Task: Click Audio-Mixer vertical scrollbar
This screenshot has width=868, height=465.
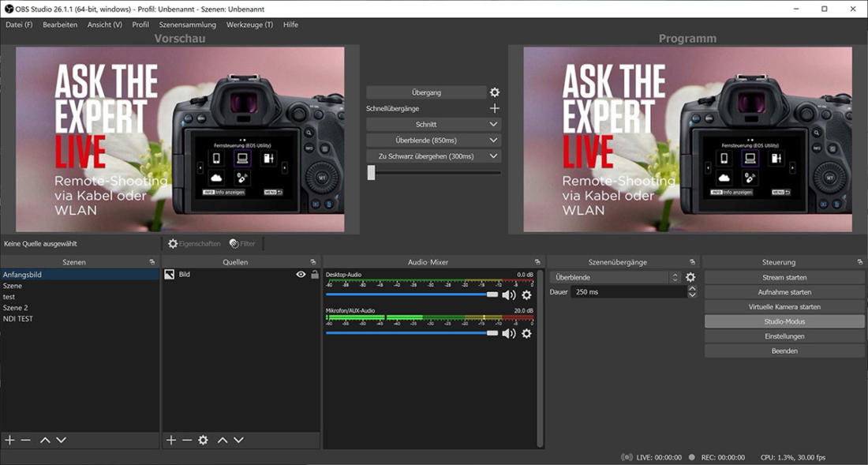Action: coord(541,358)
